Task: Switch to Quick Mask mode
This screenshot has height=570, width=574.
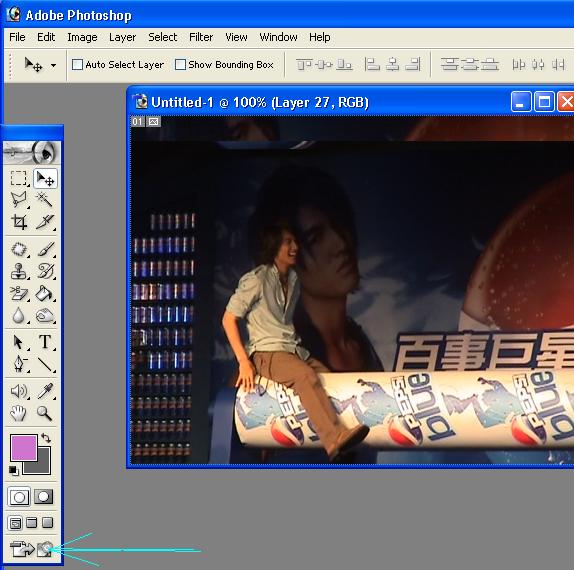Action: 44,497
